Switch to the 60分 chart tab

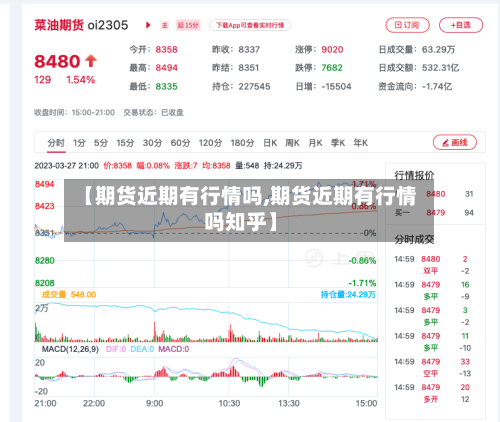[180, 143]
